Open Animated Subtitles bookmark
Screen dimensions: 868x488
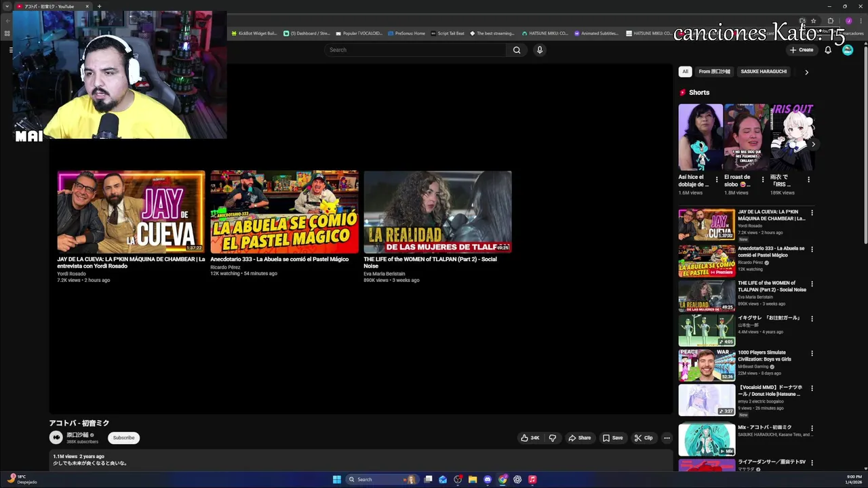596,33
